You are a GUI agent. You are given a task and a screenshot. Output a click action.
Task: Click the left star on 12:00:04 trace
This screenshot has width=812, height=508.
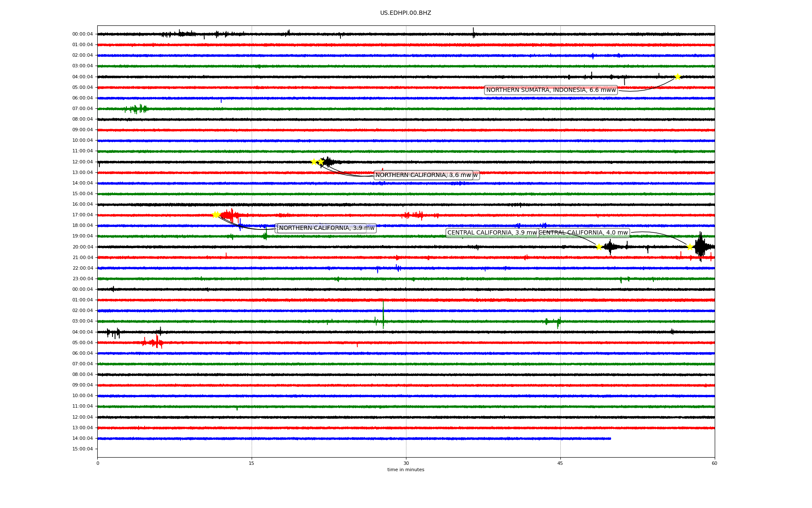click(x=314, y=162)
